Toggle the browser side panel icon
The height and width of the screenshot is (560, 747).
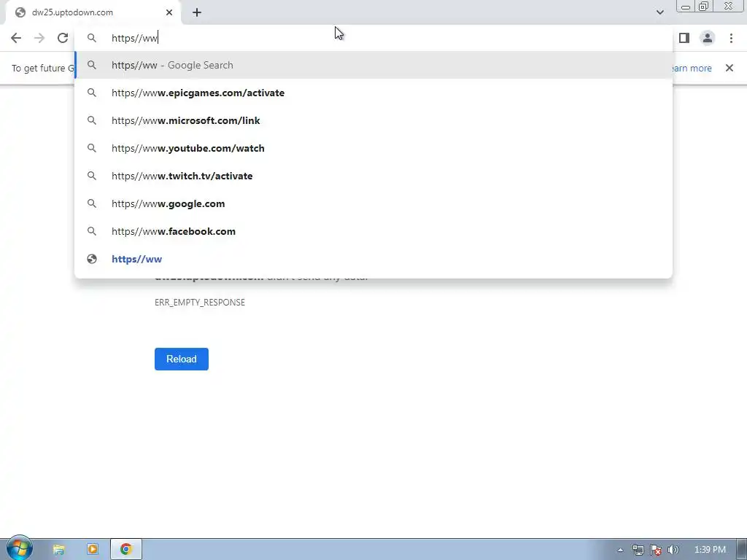click(x=684, y=38)
